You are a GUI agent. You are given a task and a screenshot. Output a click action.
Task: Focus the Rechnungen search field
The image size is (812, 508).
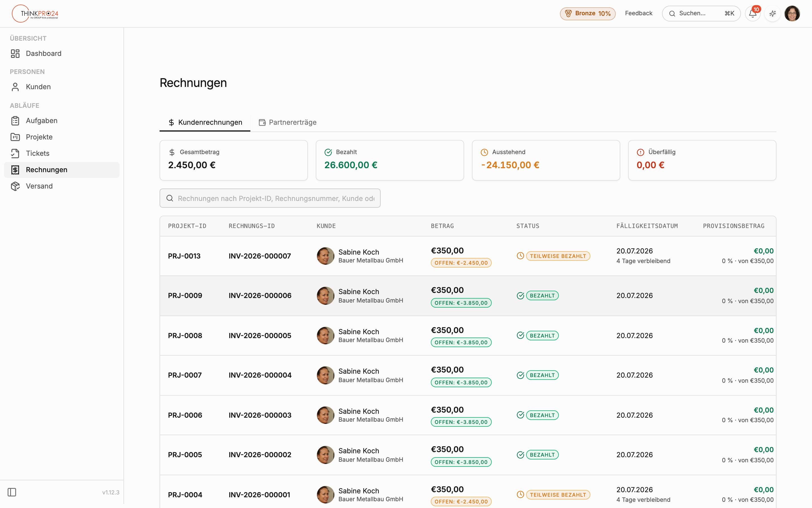click(270, 198)
